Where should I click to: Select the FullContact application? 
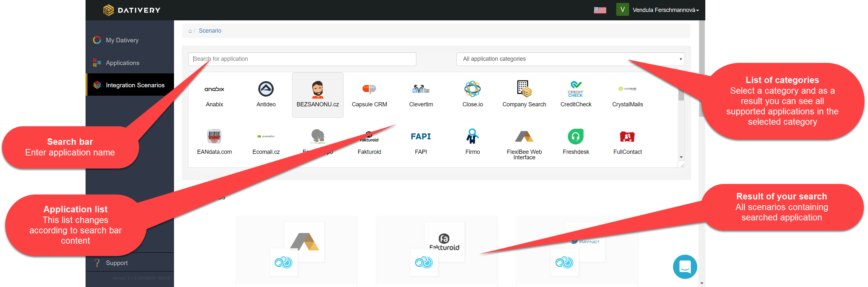pyautogui.click(x=628, y=143)
